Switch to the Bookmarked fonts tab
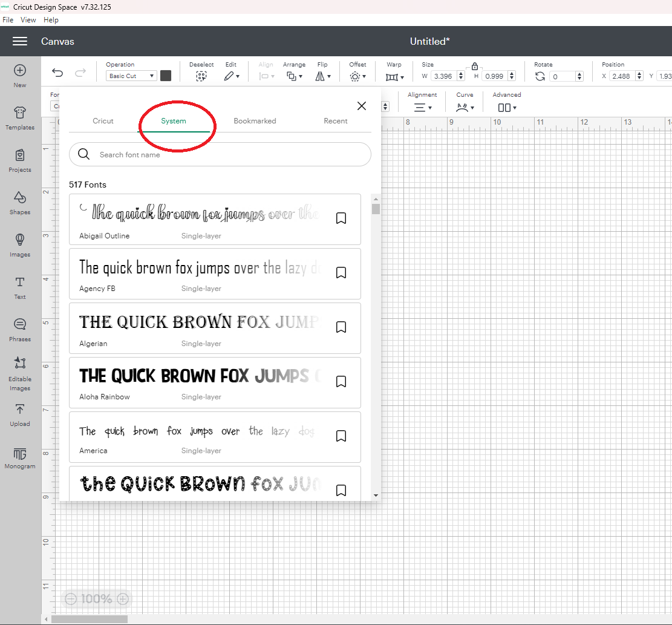The image size is (672, 625). click(x=255, y=121)
